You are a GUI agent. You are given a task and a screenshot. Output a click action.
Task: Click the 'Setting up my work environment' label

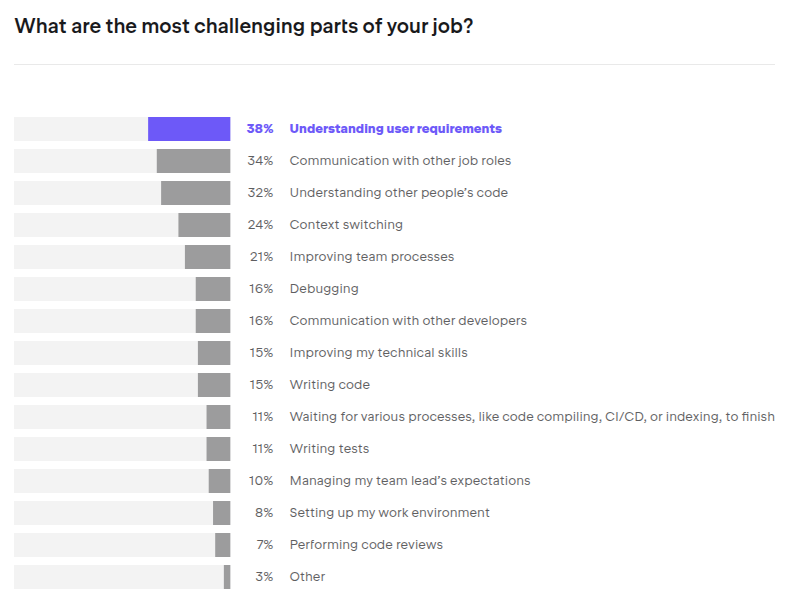coord(389,513)
